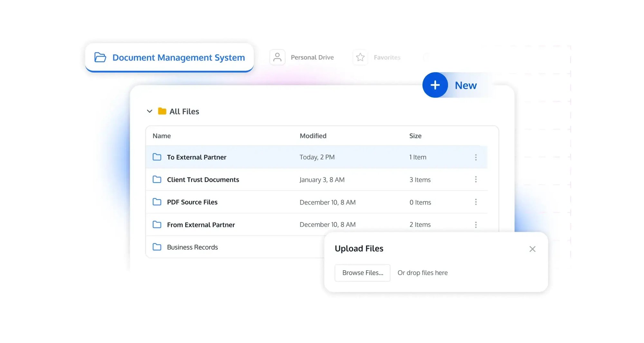Open options menu for From External Partner
Image resolution: width=644 pixels, height=343 pixels.
(x=476, y=225)
